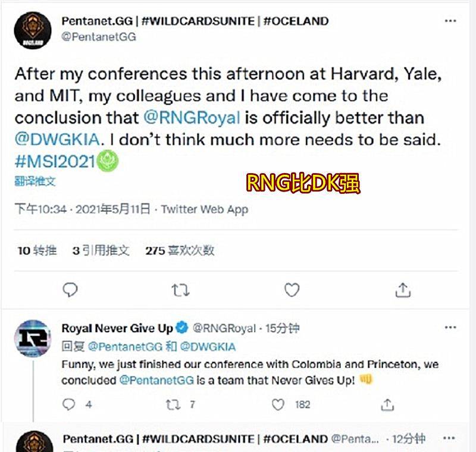Open the @RNGRoyal mention in the main tweet
This screenshot has height=452, width=476.
click(192, 117)
